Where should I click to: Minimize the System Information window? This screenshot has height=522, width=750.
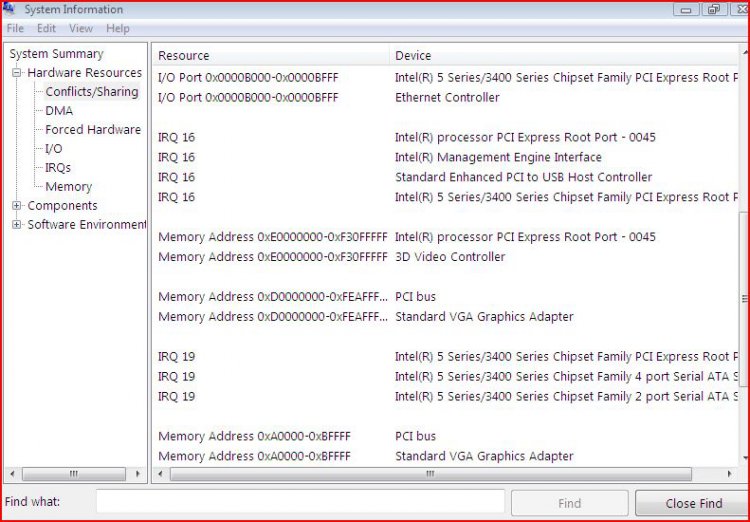[x=686, y=10]
